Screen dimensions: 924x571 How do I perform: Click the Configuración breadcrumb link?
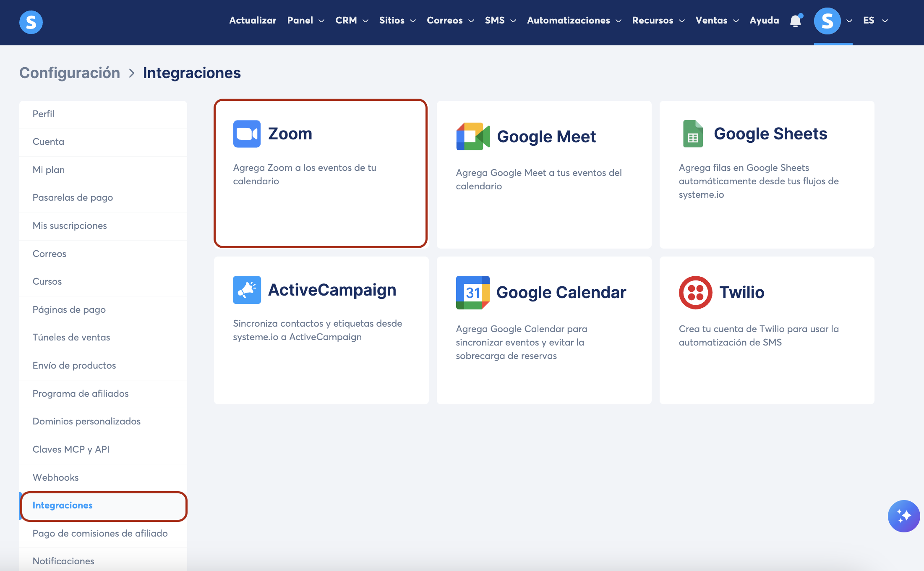tap(70, 73)
